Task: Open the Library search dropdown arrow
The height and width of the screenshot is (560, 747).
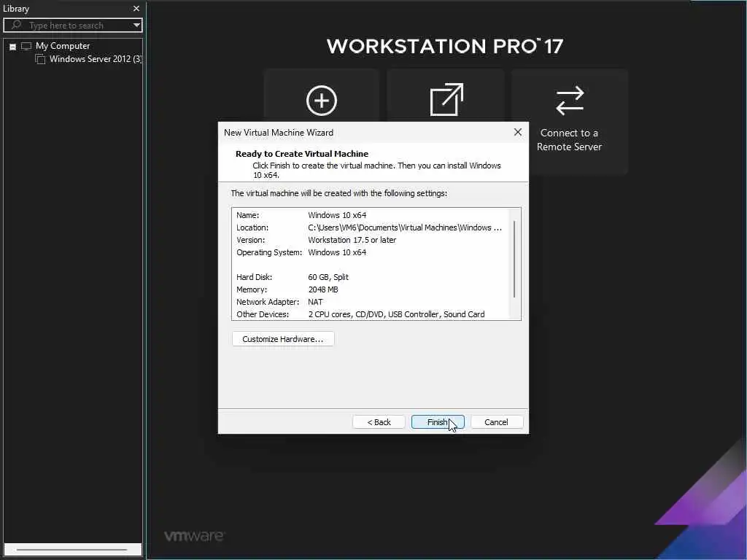Action: pos(136,26)
